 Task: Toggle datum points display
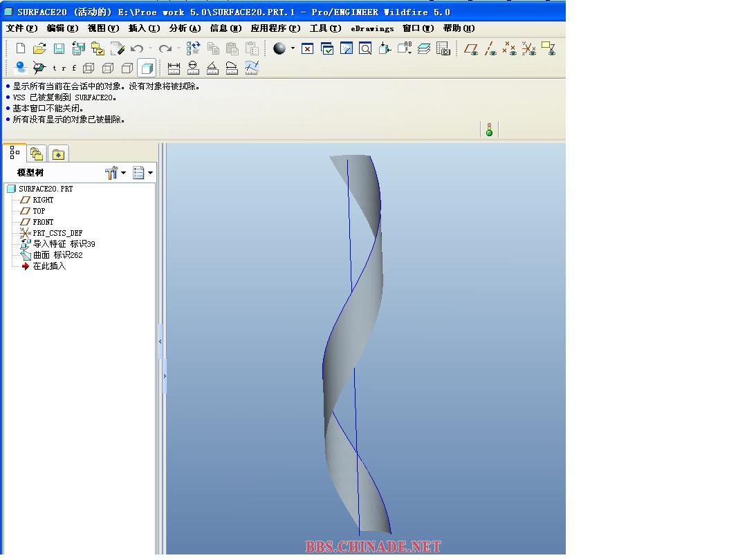pyautogui.click(x=509, y=48)
